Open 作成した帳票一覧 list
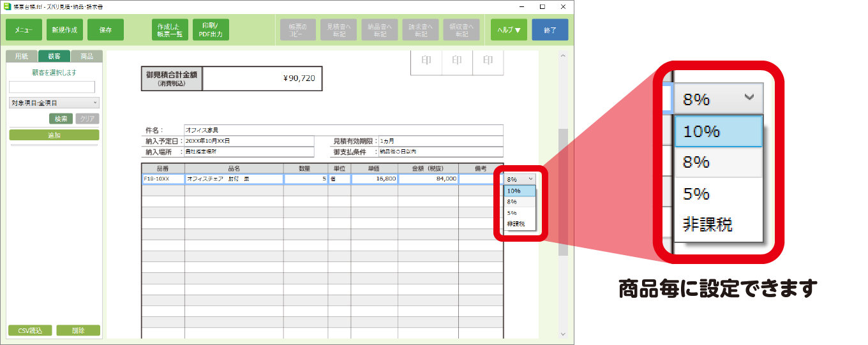Viewport: 868px width, 345px height. click(170, 30)
